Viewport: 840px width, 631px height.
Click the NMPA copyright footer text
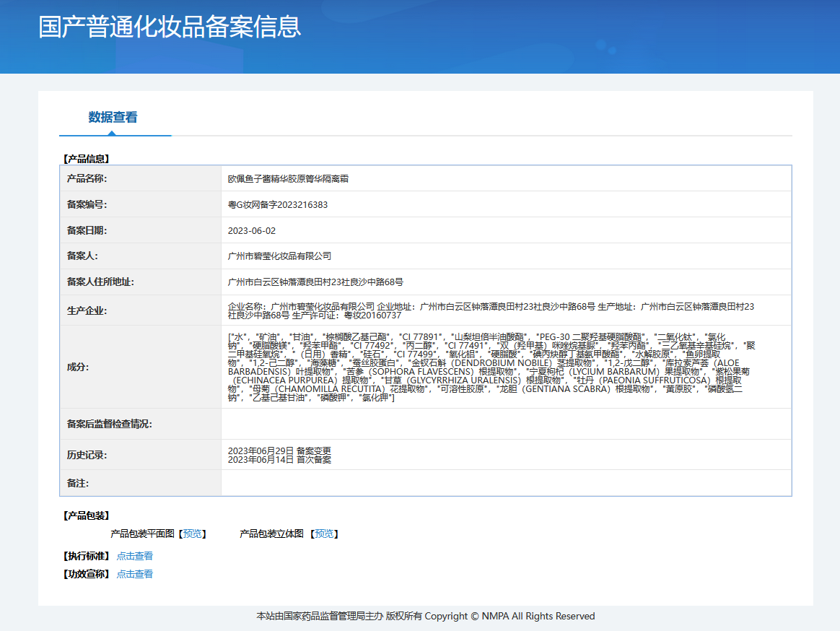426,616
